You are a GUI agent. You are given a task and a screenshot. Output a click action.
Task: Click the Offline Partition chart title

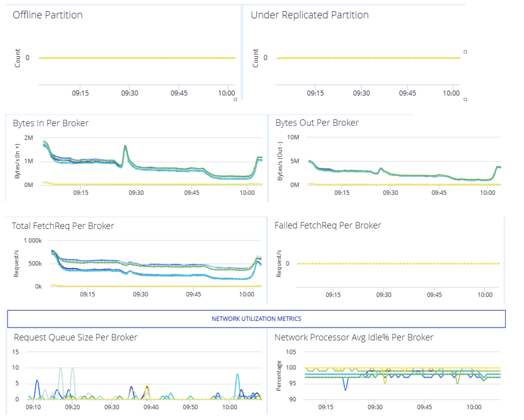pyautogui.click(x=48, y=15)
